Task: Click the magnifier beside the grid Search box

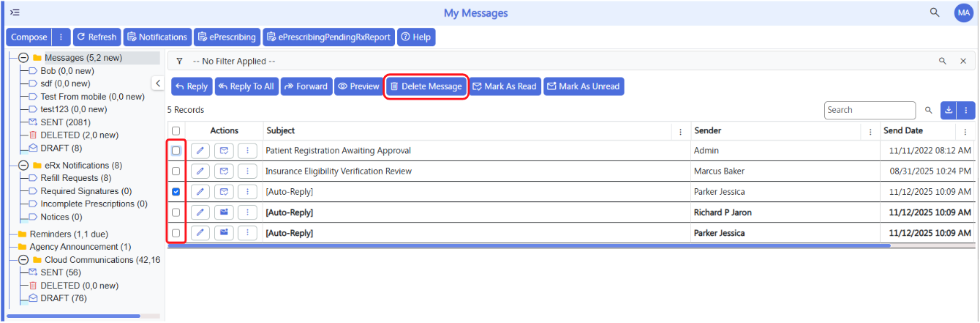Action: (928, 110)
